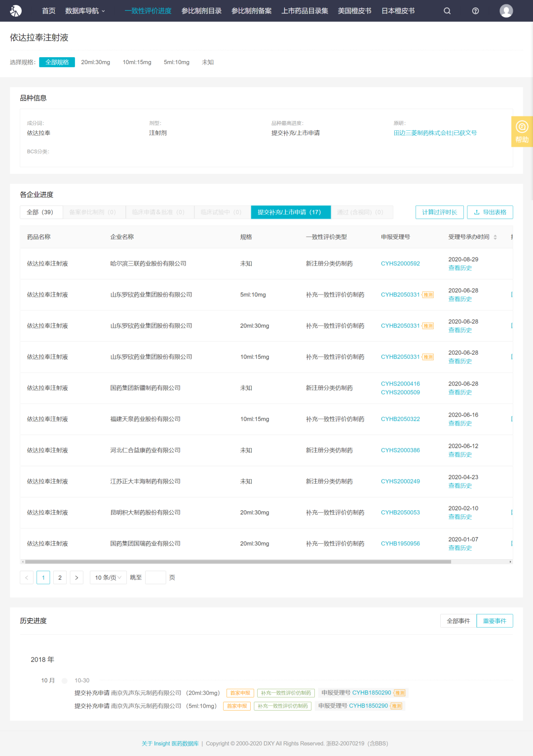Image resolution: width=533 pixels, height=756 pixels.
Task: Click 查看历史 for 2020-06-16 row
Action: click(x=460, y=423)
